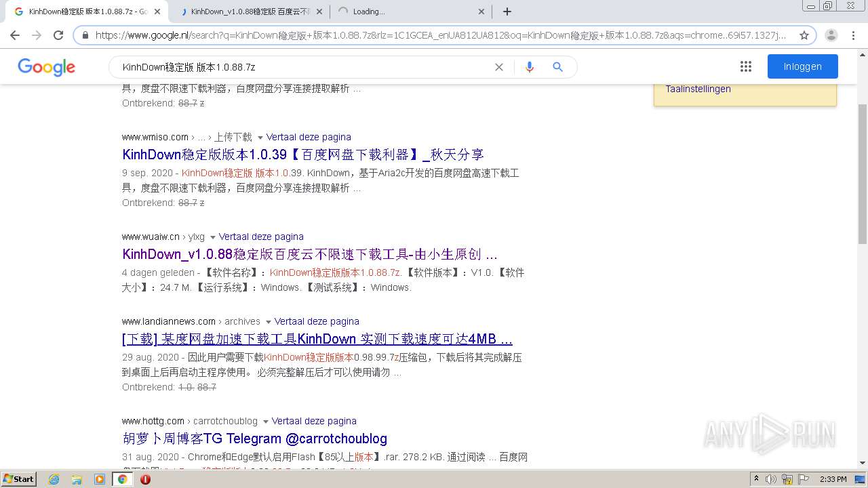
Task: Open the file explorer taskbar icon
Action: pos(77,479)
